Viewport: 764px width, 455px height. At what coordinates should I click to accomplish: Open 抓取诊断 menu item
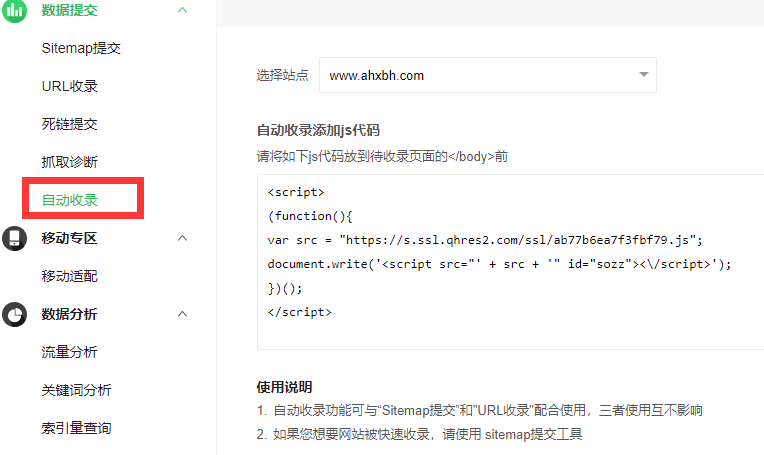click(x=70, y=162)
